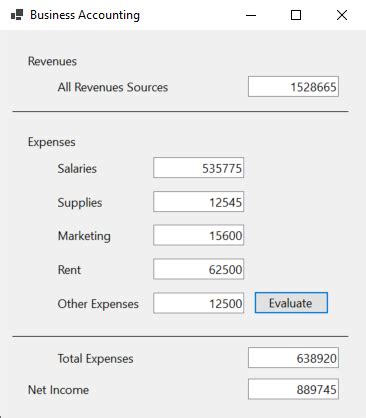Click the Rent label
The height and width of the screenshot is (418, 366).
click(69, 270)
